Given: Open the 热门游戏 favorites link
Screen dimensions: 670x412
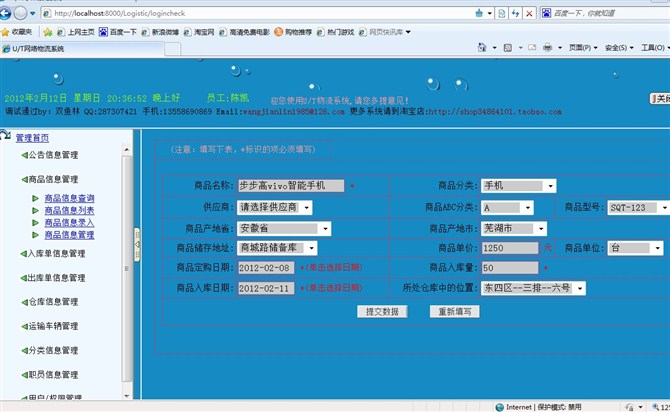Looking at the screenshot, I should [336, 32].
